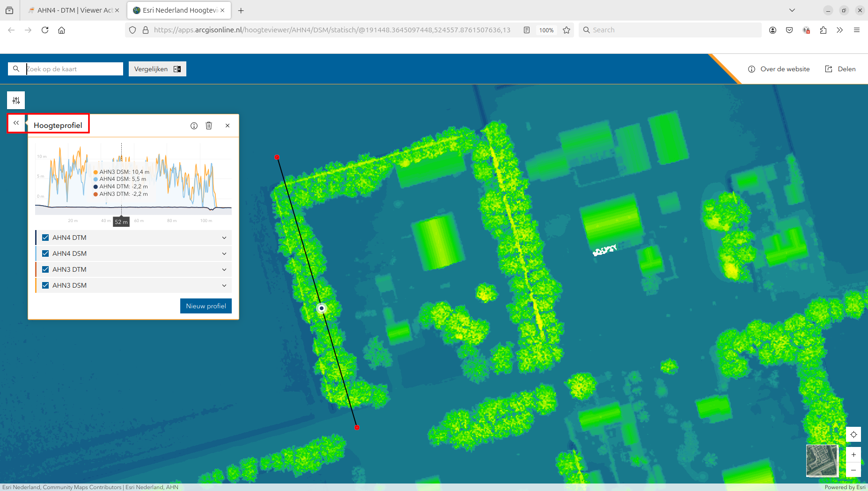The image size is (868, 491).
Task: Click the map search magnifier icon
Action: click(x=16, y=69)
